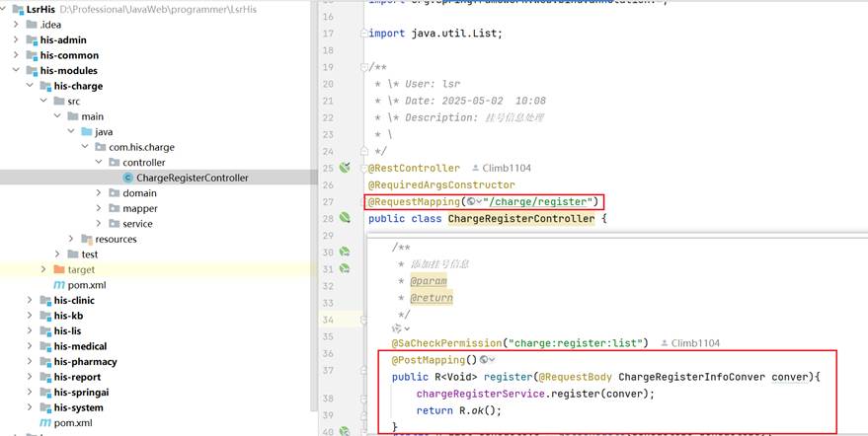Click the @param tag in the doc comment
868x436 pixels.
pyautogui.click(x=429, y=281)
